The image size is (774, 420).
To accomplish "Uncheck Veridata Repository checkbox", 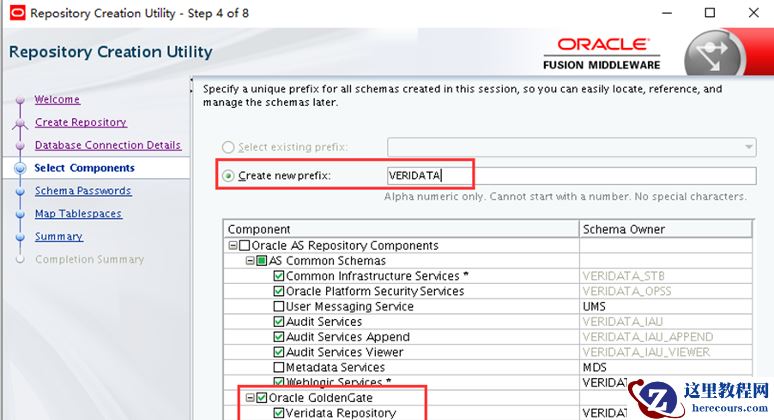I will click(x=279, y=413).
